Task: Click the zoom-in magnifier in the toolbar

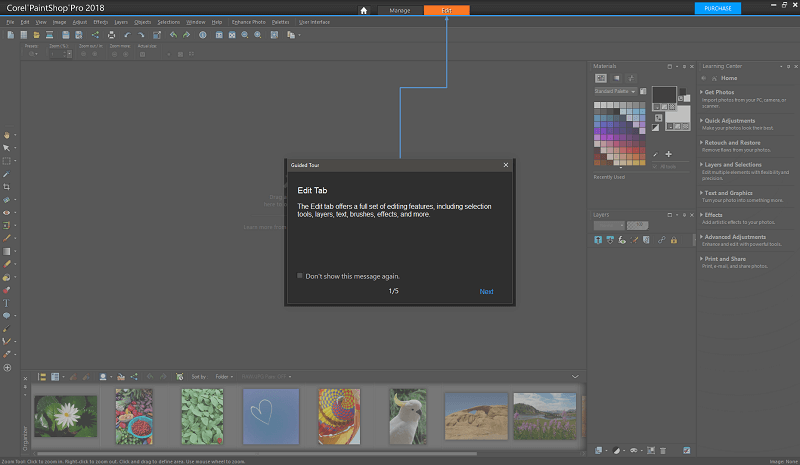Action: tap(258, 35)
